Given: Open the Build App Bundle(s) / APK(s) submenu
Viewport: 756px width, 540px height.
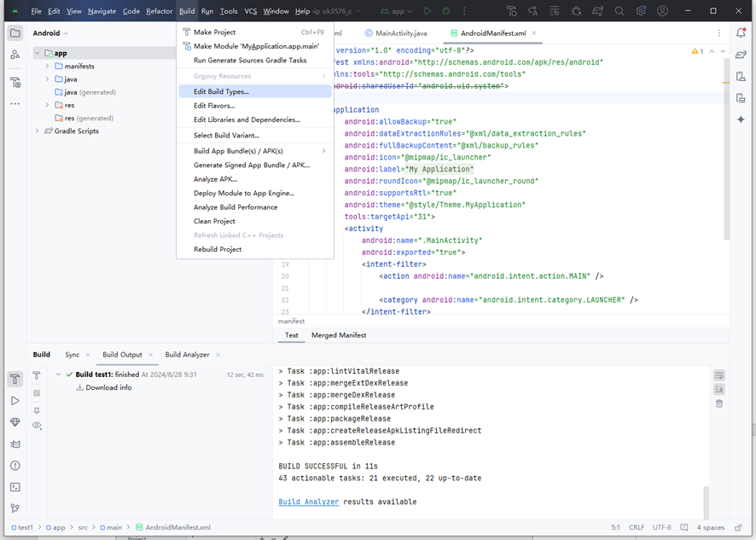Looking at the screenshot, I should pyautogui.click(x=255, y=151).
